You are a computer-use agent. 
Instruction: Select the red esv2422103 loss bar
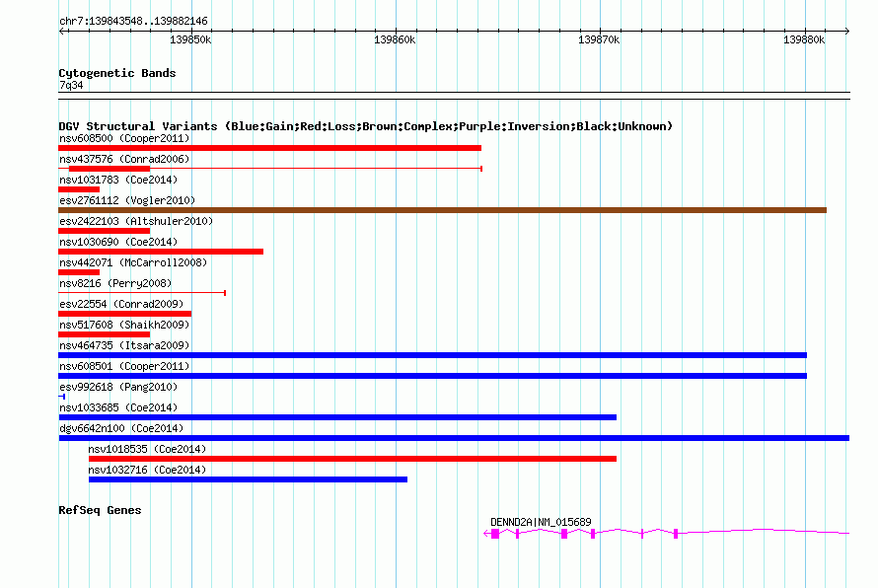[105, 231]
